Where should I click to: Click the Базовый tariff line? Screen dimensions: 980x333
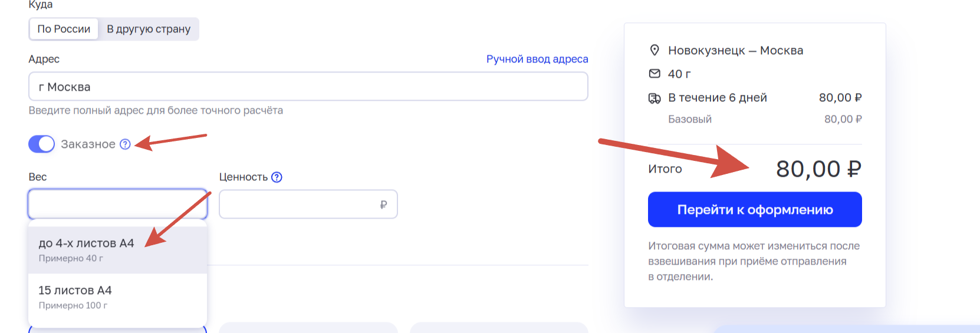(x=689, y=119)
